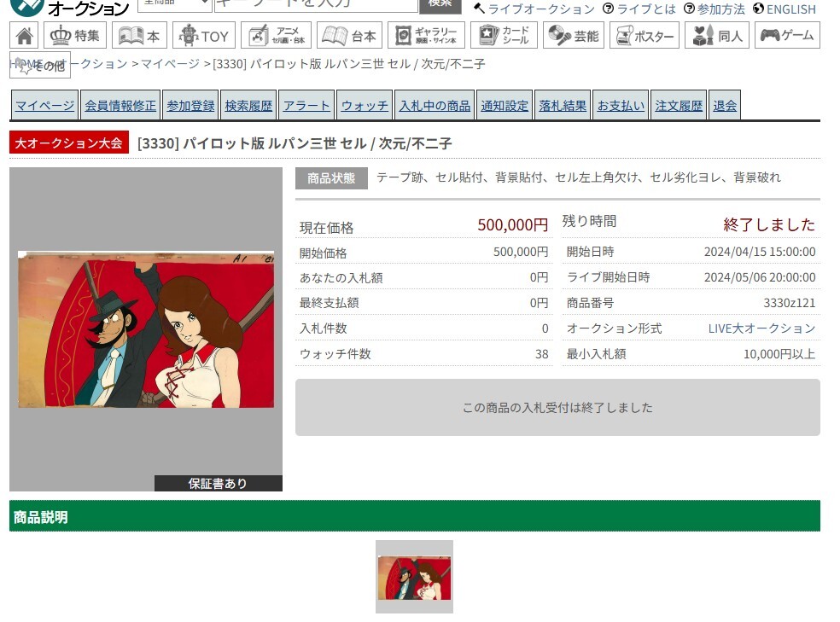Open the 通知設定 tab

pos(505,106)
